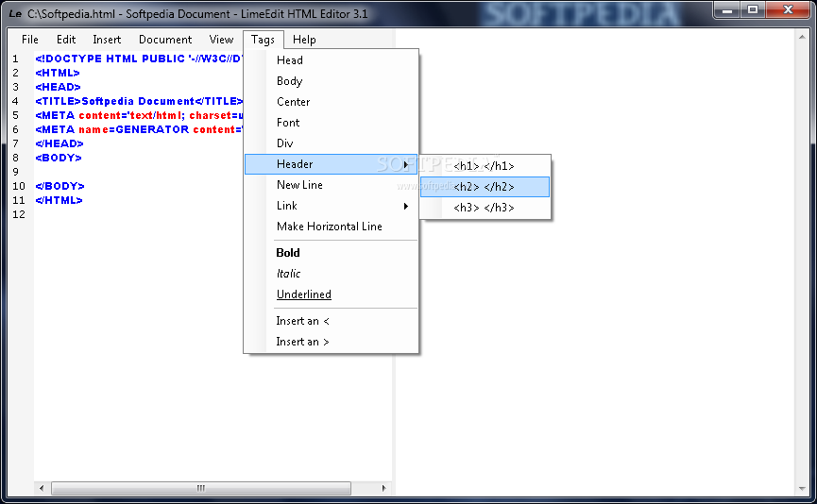The width and height of the screenshot is (817, 504).
Task: Click the <HTML> line in editor
Action: 58,73
